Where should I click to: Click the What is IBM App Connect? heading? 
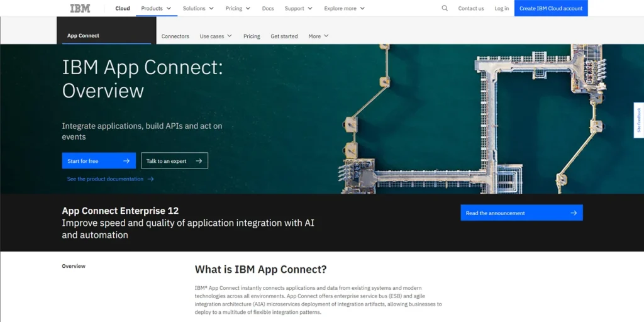point(260,269)
